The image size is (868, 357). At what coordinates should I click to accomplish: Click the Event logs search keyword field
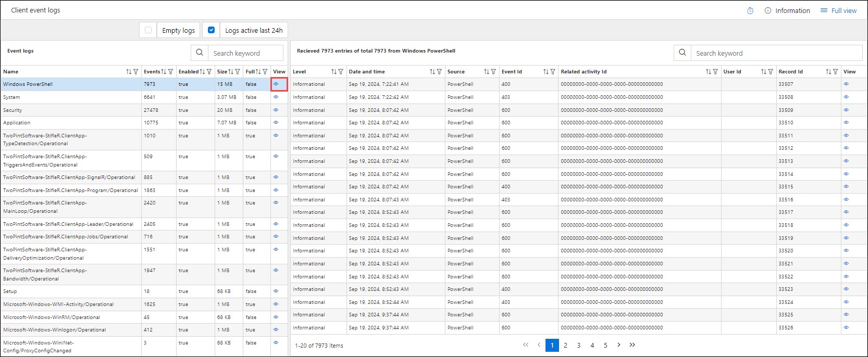point(245,53)
